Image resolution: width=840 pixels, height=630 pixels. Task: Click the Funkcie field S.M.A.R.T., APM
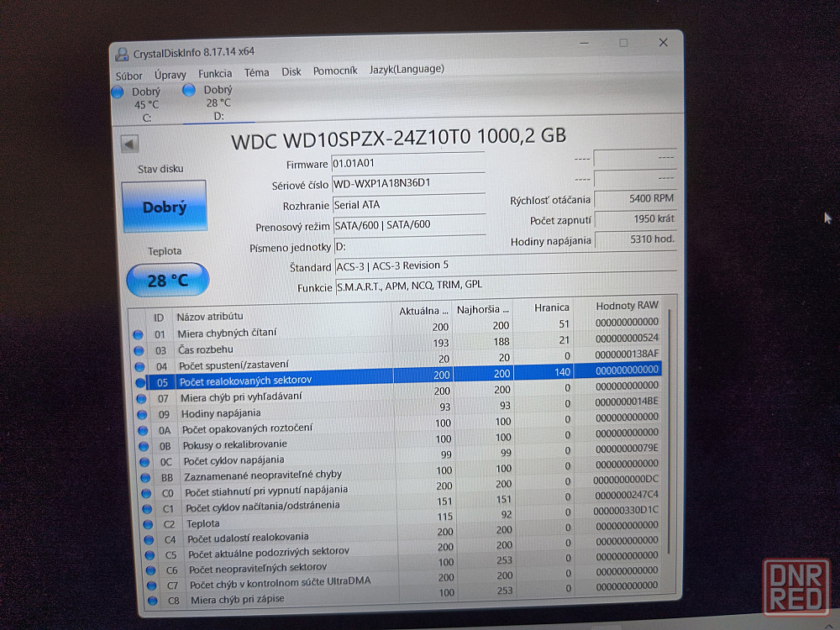[x=506, y=285]
